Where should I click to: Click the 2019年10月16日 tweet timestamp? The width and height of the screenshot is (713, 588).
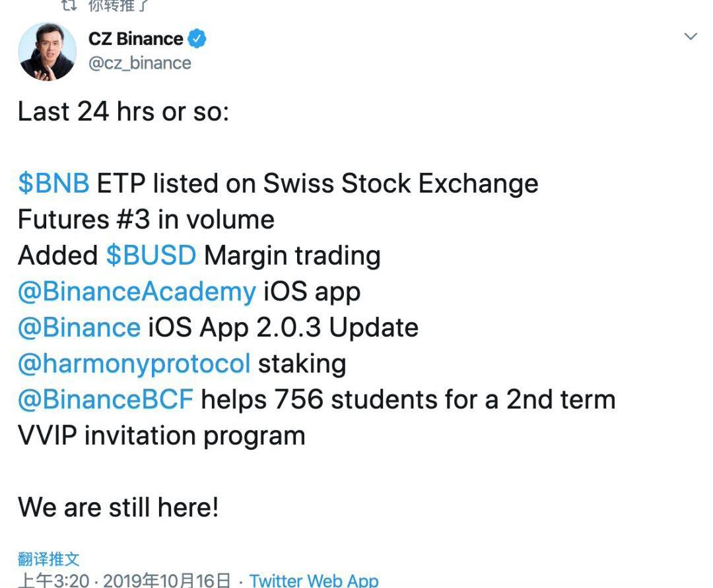click(x=167, y=580)
